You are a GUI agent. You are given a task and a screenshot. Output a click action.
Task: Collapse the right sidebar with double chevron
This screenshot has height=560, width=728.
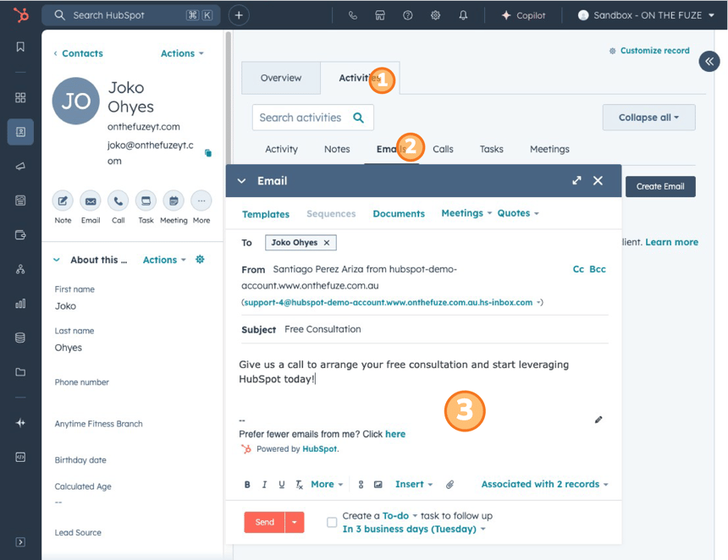coord(709,61)
